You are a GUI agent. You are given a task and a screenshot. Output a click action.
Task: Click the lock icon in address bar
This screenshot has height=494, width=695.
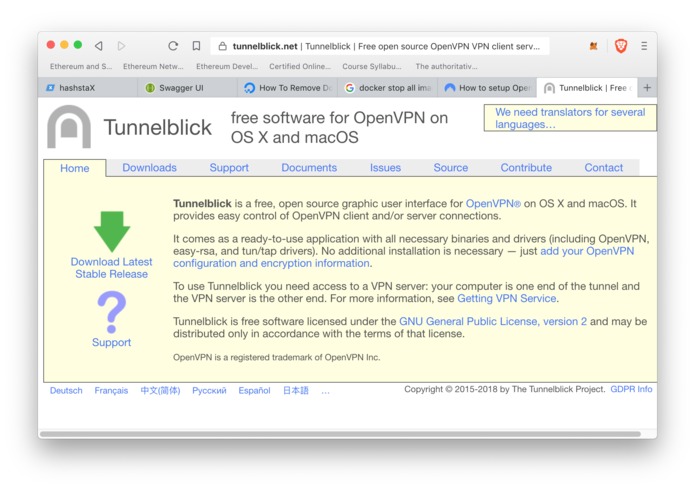(223, 46)
